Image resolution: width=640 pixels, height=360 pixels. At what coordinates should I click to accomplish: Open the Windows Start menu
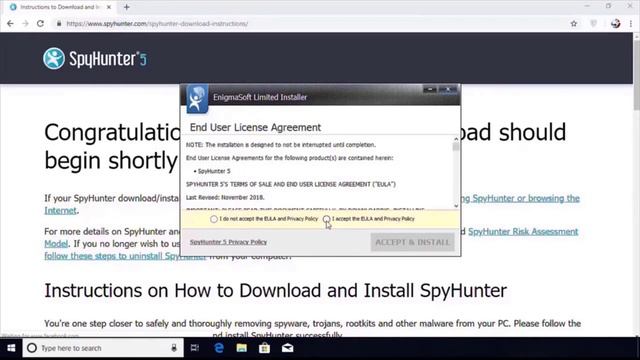click(x=11, y=348)
